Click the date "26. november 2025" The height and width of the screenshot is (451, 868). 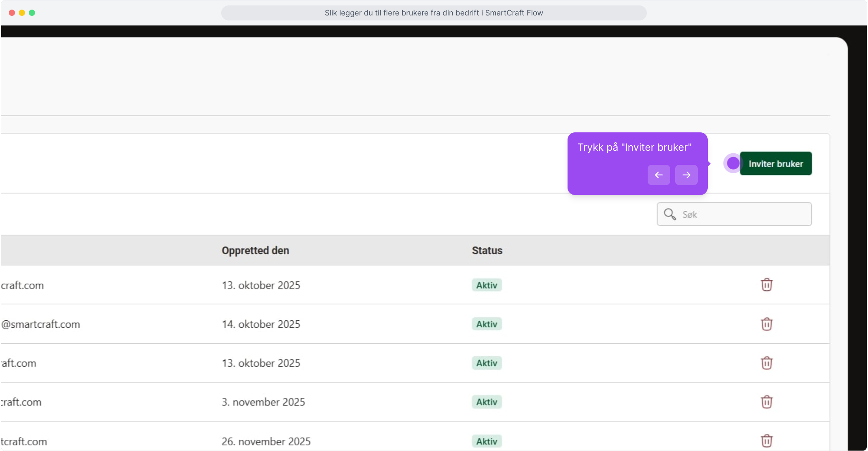pos(266,441)
